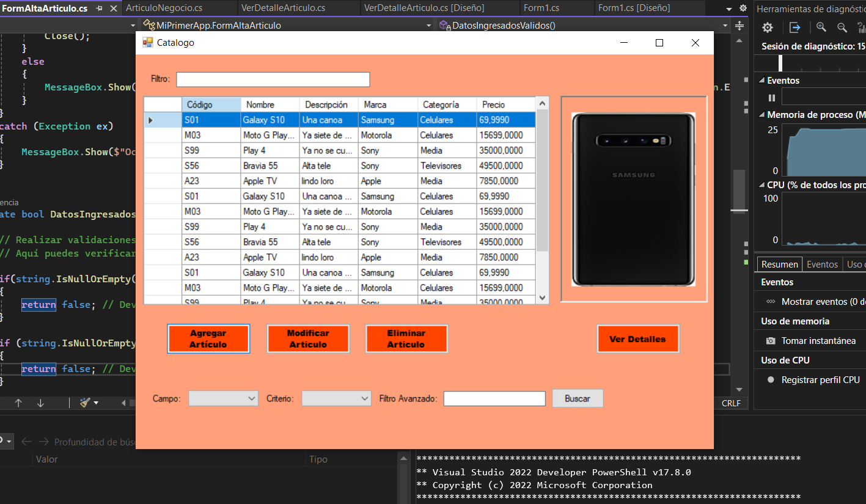The height and width of the screenshot is (504, 866).
Task: Open the Campo dropdown
Action: click(x=224, y=398)
